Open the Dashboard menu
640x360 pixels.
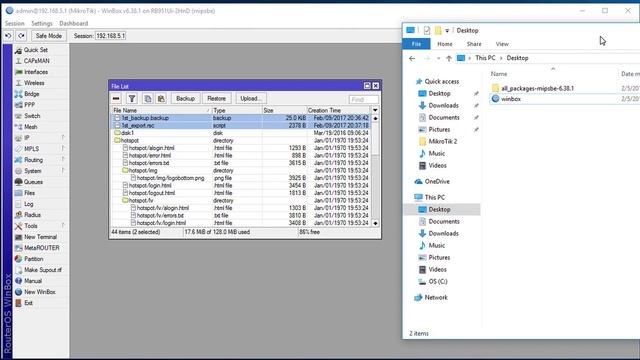(73, 24)
